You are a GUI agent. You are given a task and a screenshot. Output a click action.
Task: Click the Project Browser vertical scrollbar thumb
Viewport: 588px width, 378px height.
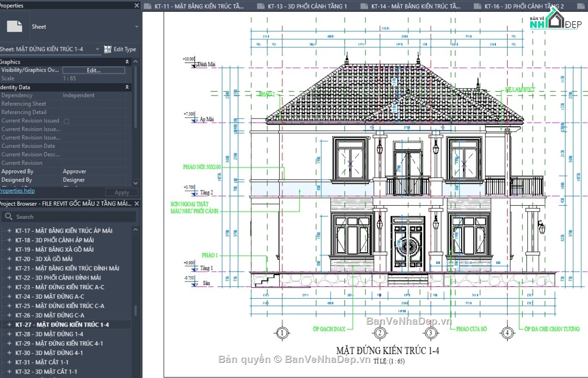(x=137, y=310)
